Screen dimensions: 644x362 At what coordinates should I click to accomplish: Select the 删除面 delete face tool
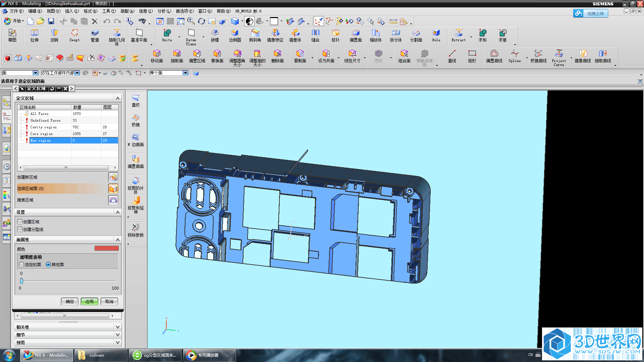pos(277,56)
